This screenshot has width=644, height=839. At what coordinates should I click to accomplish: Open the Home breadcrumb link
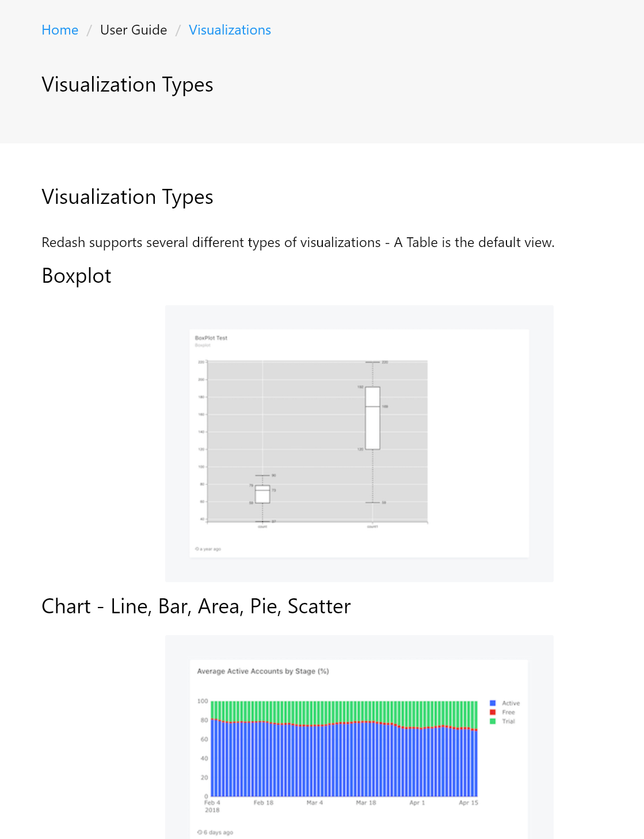pyautogui.click(x=60, y=30)
